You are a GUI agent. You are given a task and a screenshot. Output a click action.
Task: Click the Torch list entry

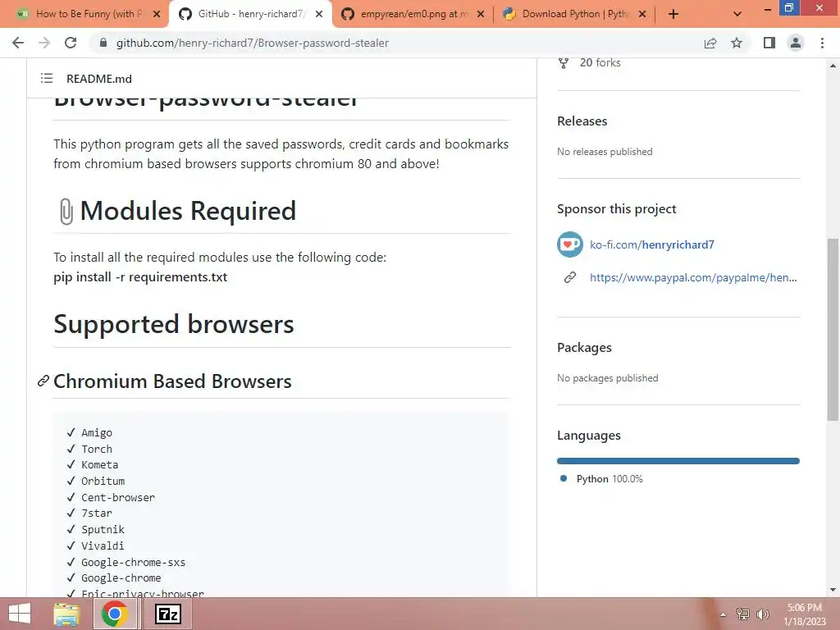[97, 449]
